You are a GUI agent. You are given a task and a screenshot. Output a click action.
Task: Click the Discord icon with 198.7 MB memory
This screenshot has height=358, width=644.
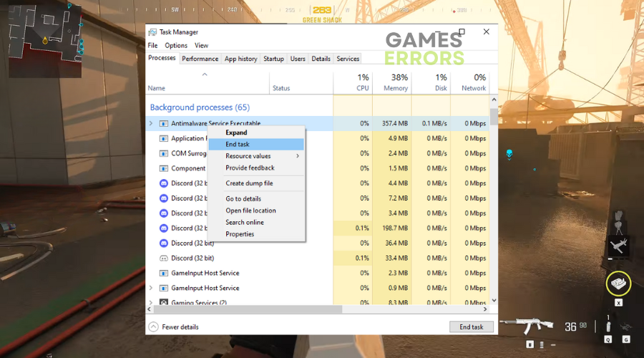[x=163, y=228]
